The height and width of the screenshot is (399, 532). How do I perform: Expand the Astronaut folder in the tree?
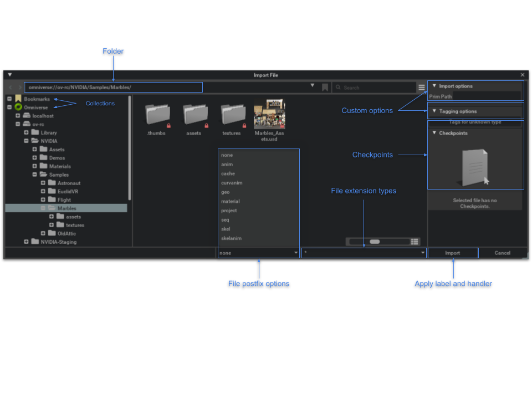[x=44, y=183]
